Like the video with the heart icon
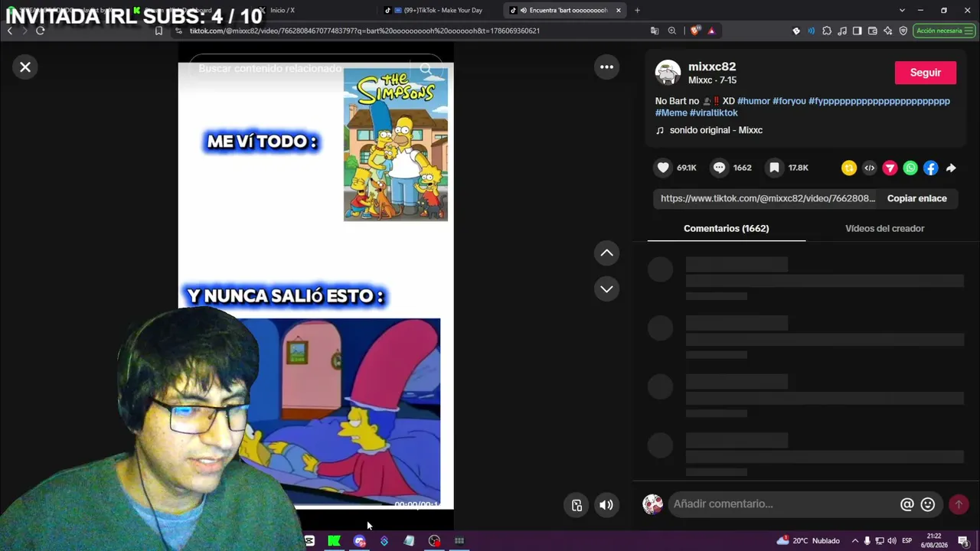The width and height of the screenshot is (980, 551). (663, 168)
